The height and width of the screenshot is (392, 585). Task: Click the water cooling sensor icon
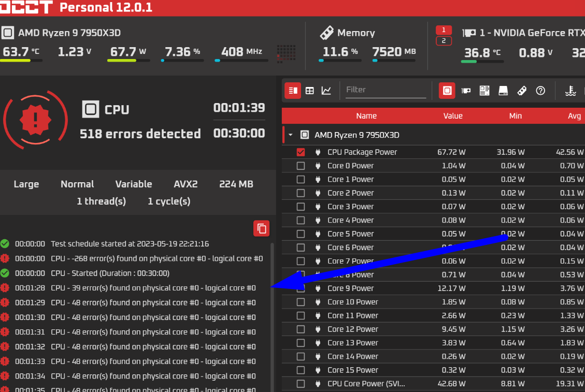click(x=570, y=91)
